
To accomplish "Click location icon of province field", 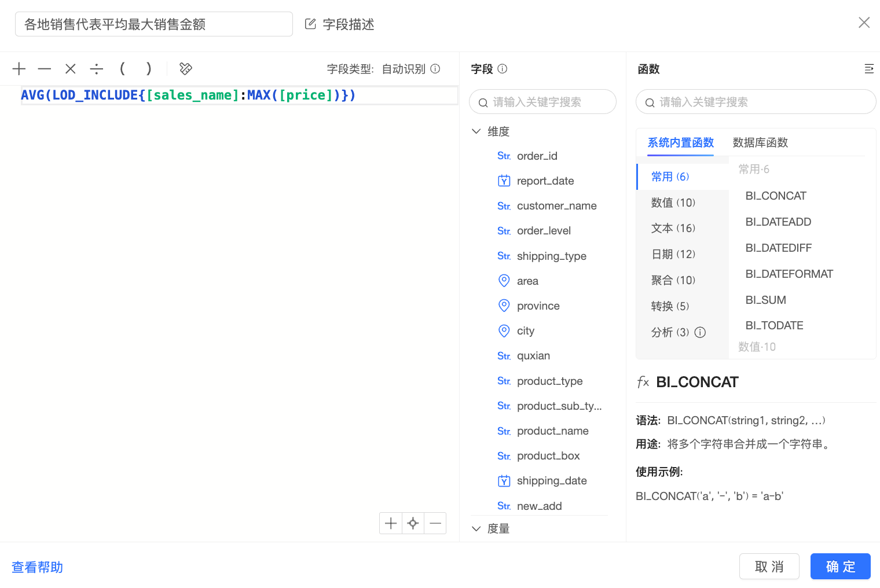I will tap(504, 306).
